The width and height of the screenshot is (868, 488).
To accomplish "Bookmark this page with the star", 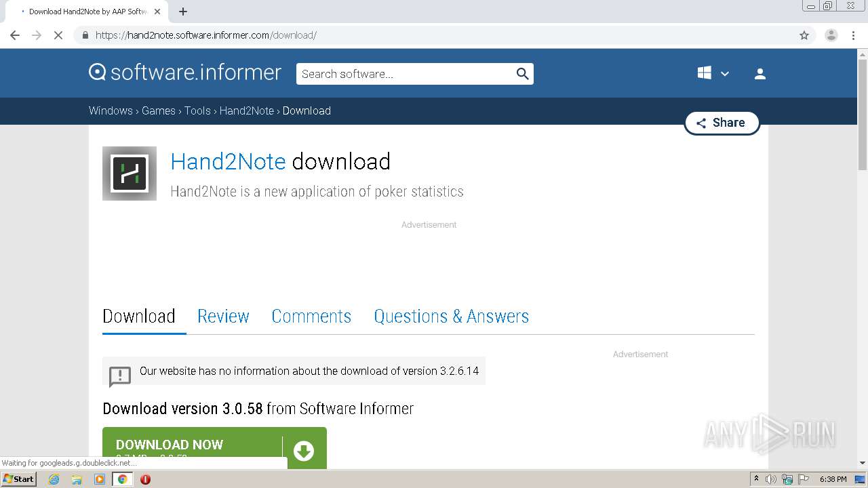I will pyautogui.click(x=804, y=35).
